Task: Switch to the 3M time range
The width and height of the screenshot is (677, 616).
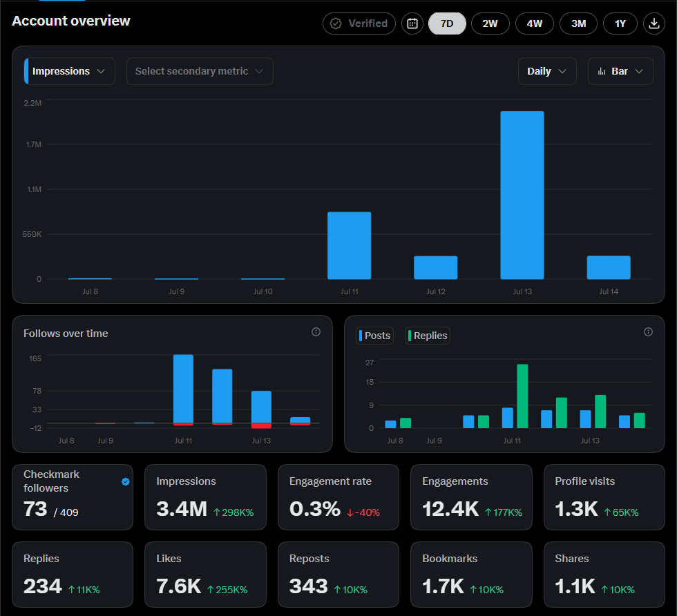Action: [579, 23]
